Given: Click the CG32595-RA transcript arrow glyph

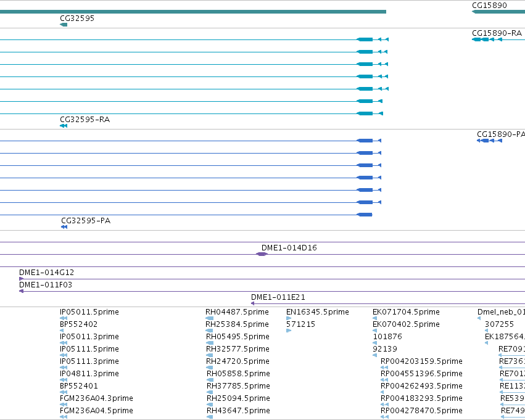Looking at the screenshot, I should [x=64, y=126].
